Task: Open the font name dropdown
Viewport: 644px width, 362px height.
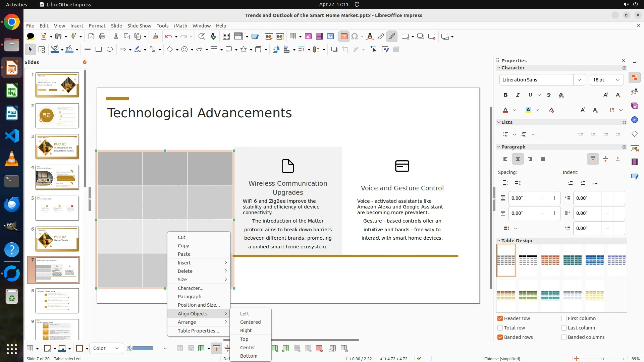Action: click(579, 80)
